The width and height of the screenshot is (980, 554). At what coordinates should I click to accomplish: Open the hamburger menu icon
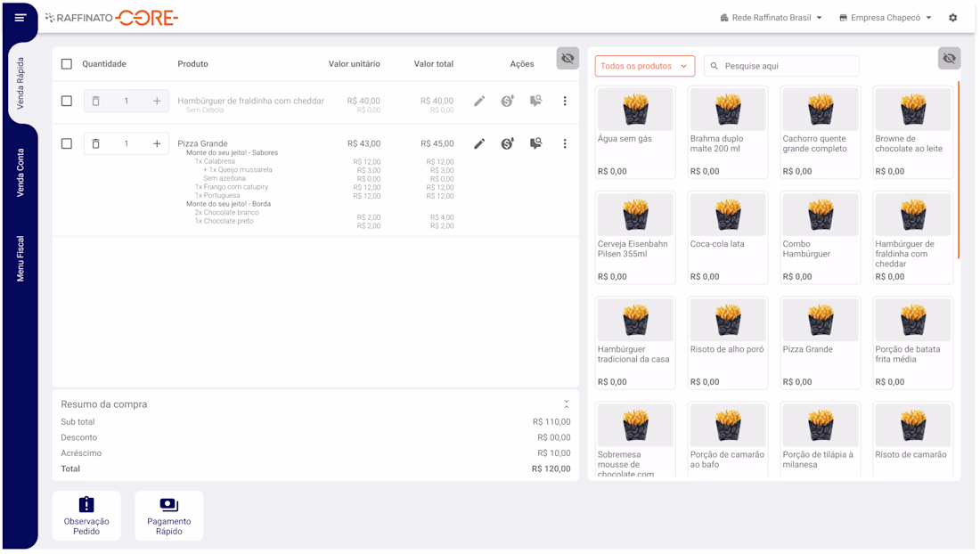pyautogui.click(x=20, y=18)
